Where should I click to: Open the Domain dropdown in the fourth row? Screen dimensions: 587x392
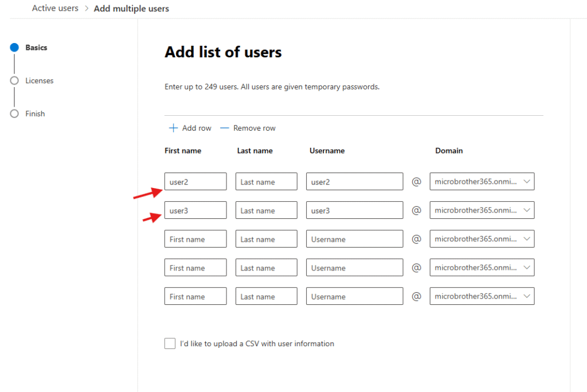pos(482,268)
